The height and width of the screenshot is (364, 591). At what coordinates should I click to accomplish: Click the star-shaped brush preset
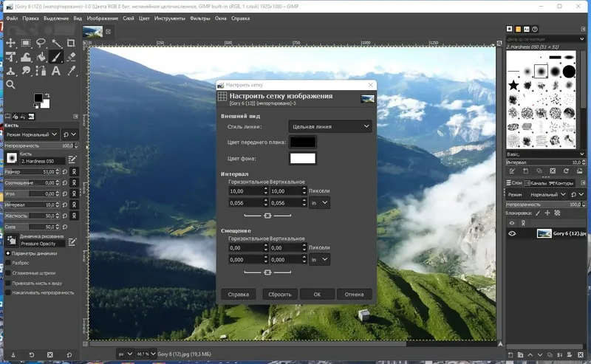tap(513, 86)
